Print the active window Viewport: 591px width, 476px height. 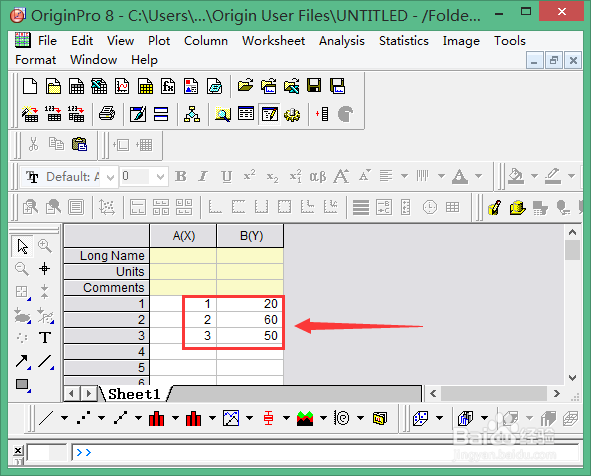(107, 114)
